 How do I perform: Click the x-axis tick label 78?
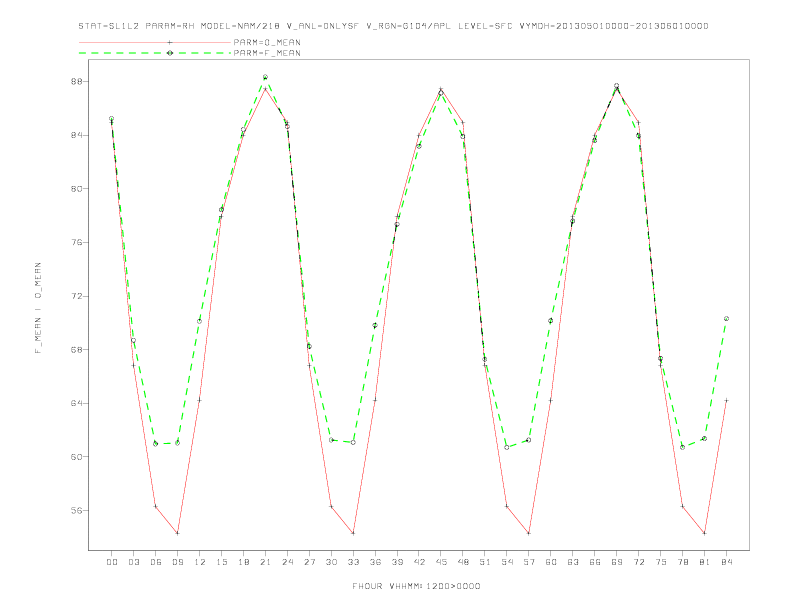click(683, 562)
